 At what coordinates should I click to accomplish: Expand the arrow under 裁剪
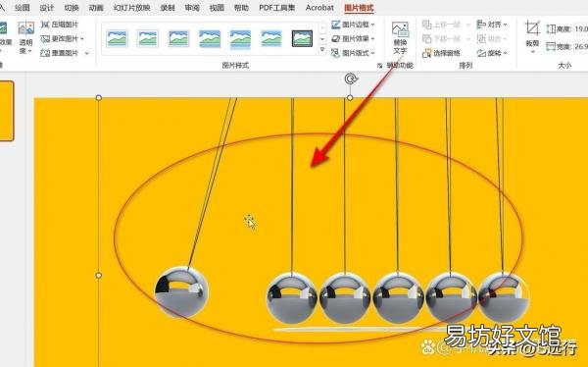pos(532,51)
